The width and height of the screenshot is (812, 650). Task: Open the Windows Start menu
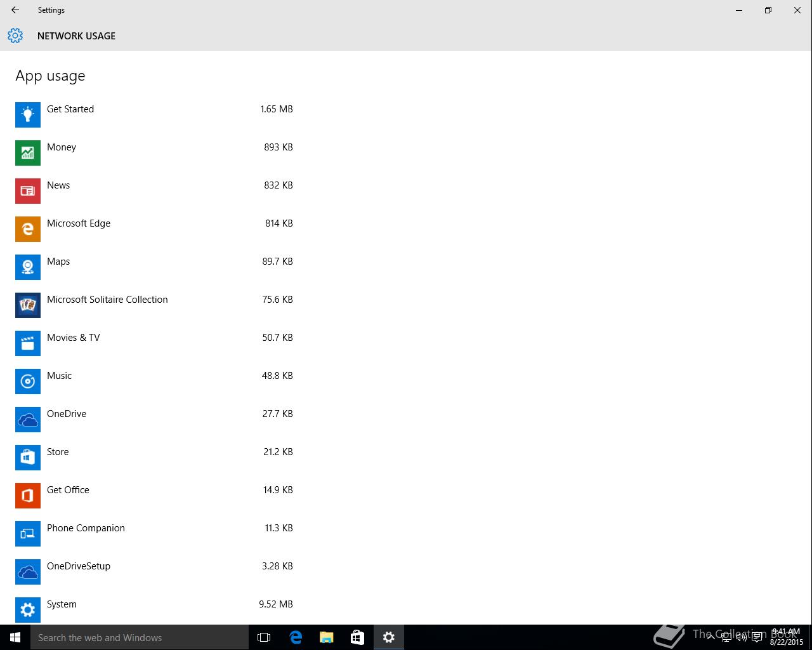click(x=15, y=637)
